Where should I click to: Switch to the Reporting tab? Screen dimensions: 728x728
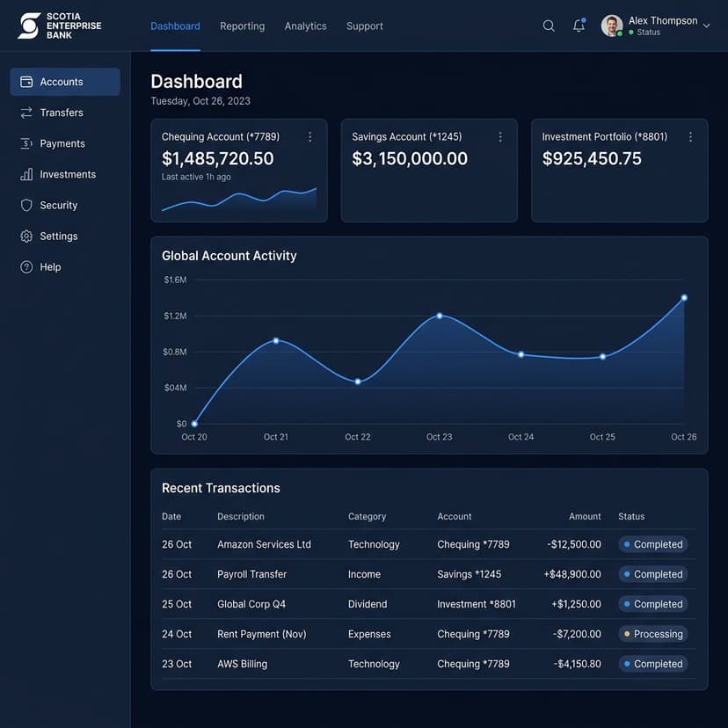(x=243, y=26)
